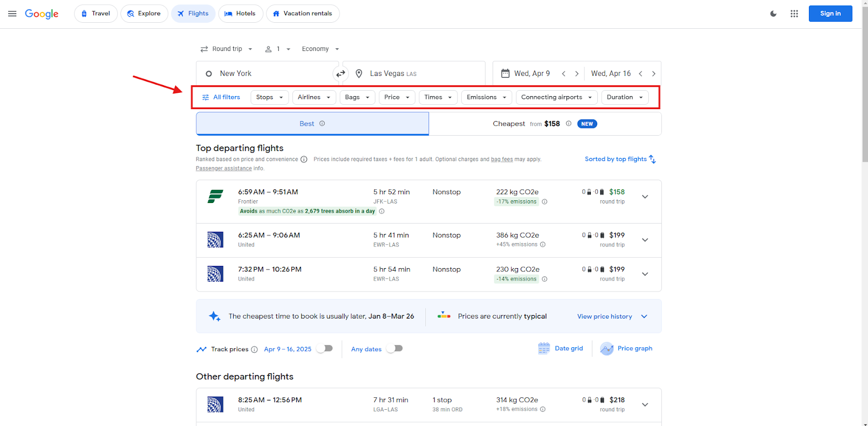Expand the $158 Frontier flight details
This screenshot has width=868, height=426.
645,196
